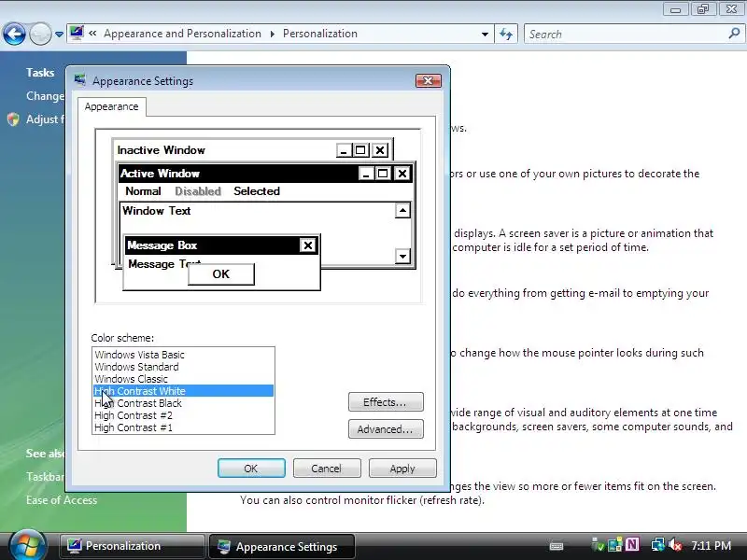Switch to Appearance Settings taskbar button
Screen dimensions: 747x560
(x=282, y=546)
